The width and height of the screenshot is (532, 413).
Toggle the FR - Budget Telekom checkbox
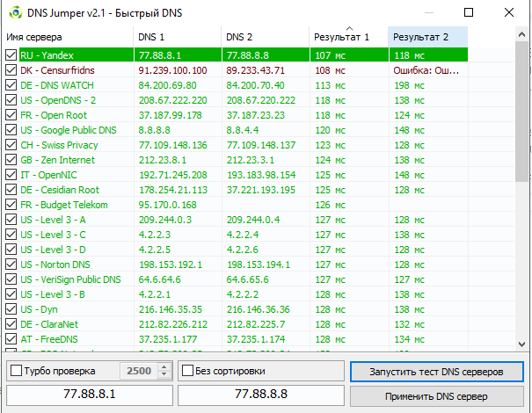(11, 204)
